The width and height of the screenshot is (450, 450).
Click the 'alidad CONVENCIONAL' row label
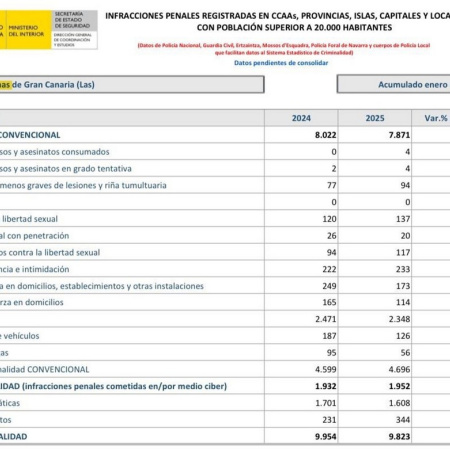pos(45,369)
